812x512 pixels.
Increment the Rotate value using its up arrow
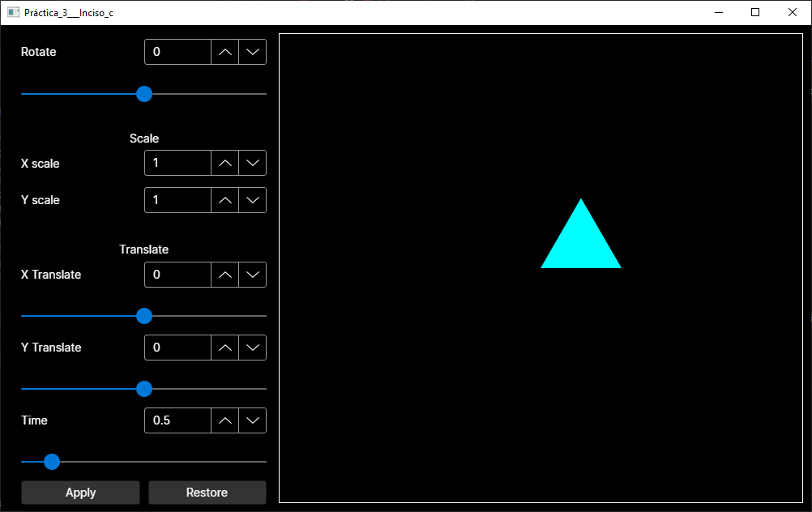click(224, 52)
